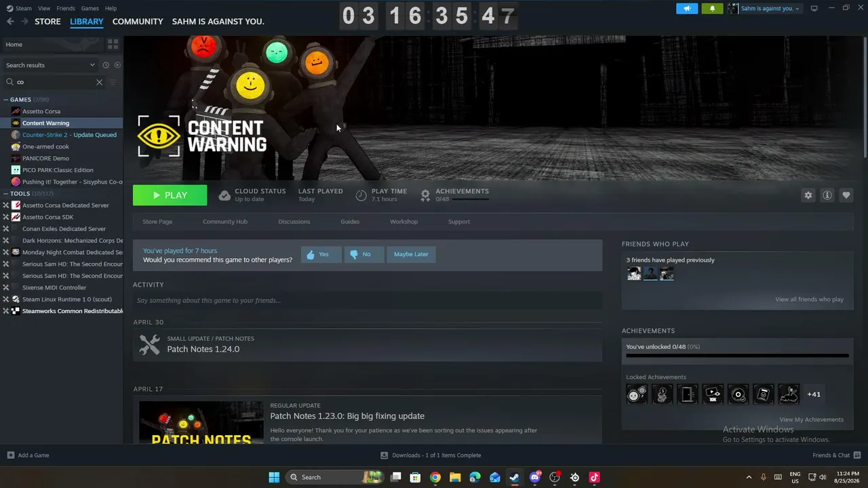Open the Friends menu
The image size is (868, 488).
[66, 8]
